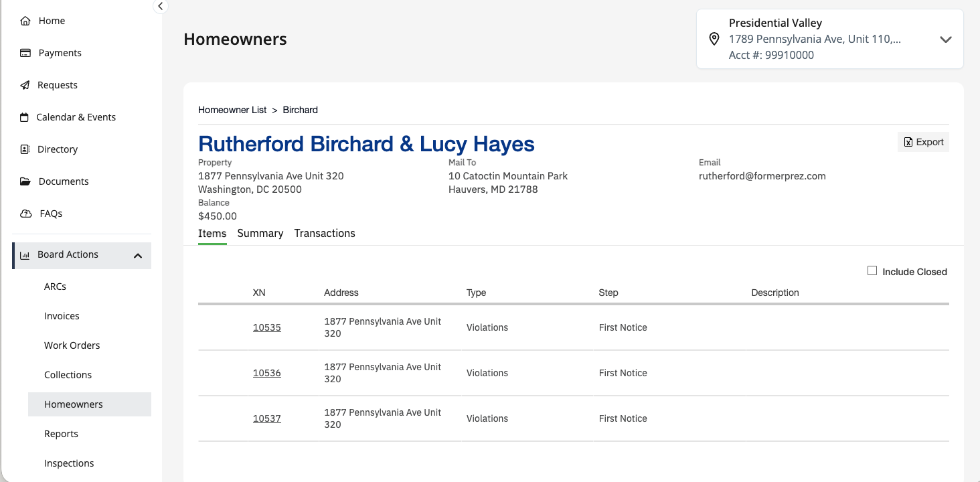
Task: Click the Payments credit card icon
Action: pos(25,53)
